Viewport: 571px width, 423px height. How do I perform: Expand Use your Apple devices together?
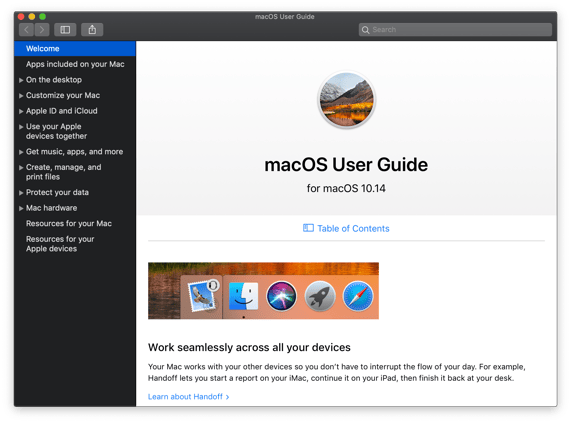(x=21, y=127)
